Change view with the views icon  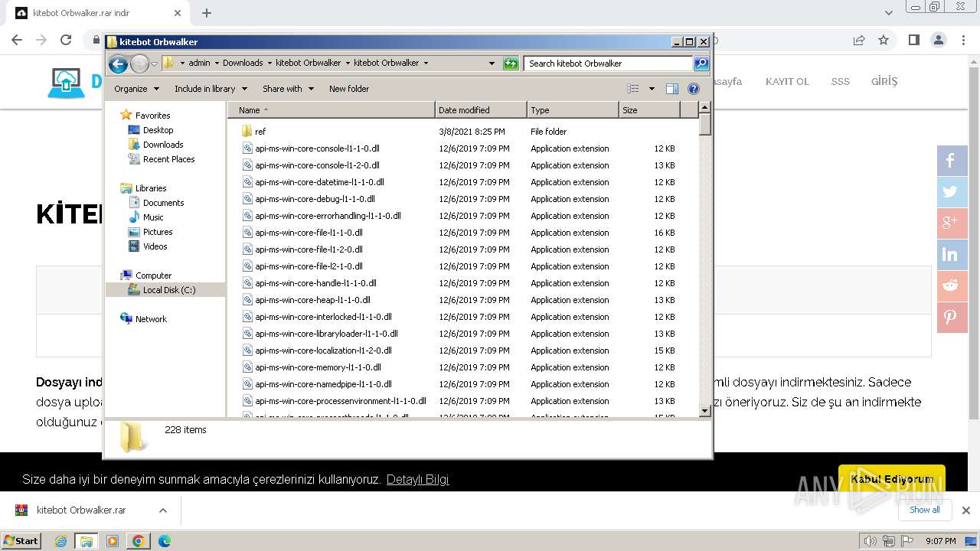tap(632, 89)
